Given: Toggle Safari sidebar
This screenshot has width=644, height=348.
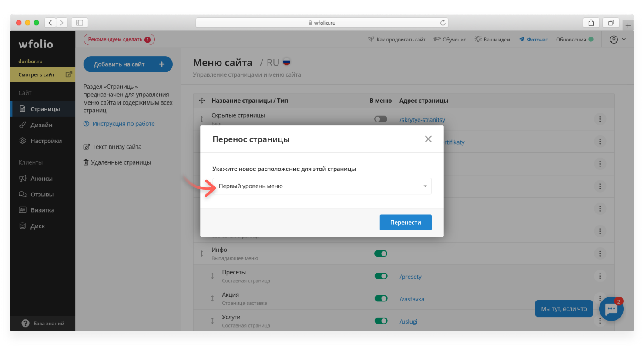Looking at the screenshot, I should (80, 23).
